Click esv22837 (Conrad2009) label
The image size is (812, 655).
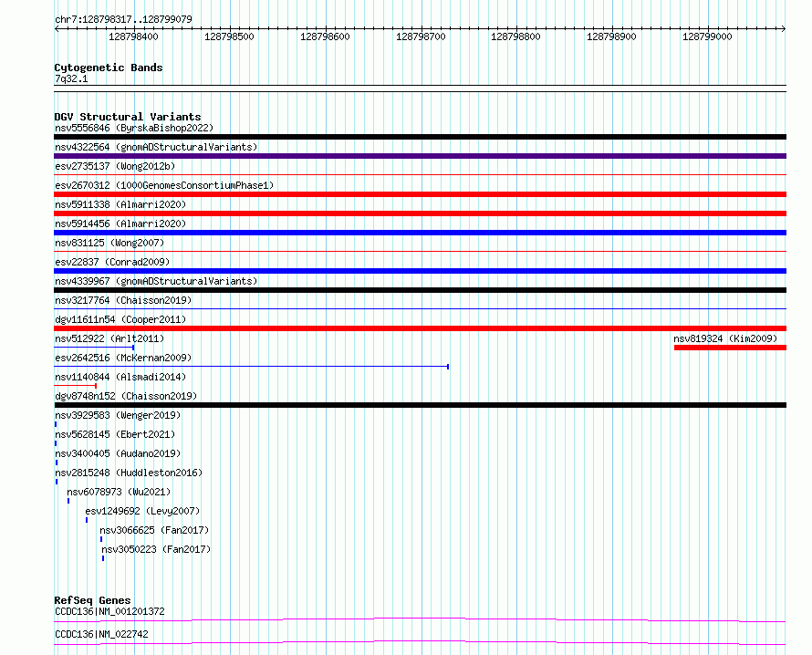112,262
